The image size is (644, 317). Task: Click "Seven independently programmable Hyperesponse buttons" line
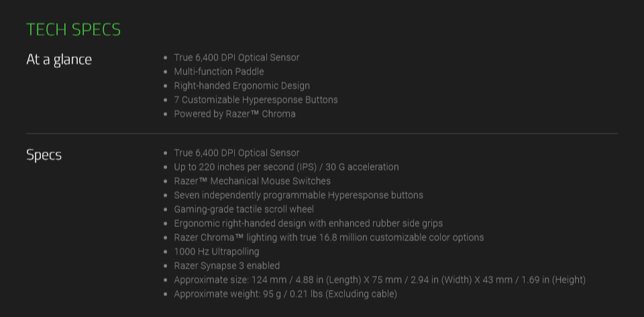[x=299, y=195]
